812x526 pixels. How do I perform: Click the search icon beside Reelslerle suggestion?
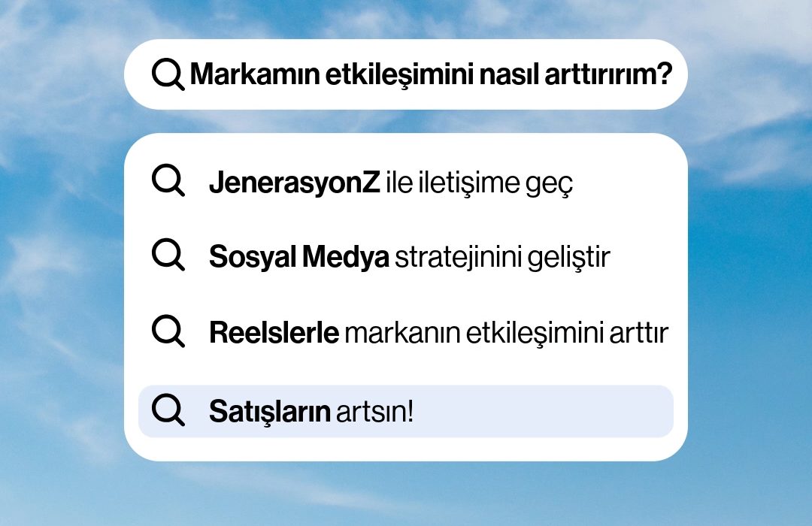point(168,331)
